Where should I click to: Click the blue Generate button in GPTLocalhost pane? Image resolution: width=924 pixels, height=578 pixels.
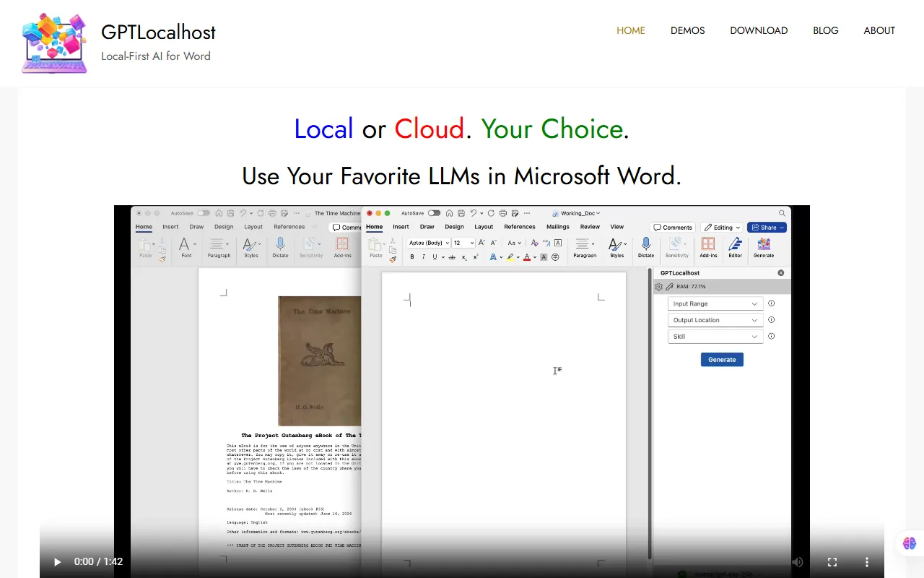click(x=722, y=360)
